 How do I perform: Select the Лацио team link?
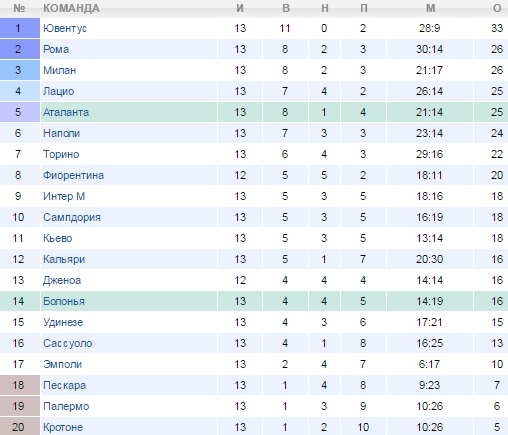point(58,91)
